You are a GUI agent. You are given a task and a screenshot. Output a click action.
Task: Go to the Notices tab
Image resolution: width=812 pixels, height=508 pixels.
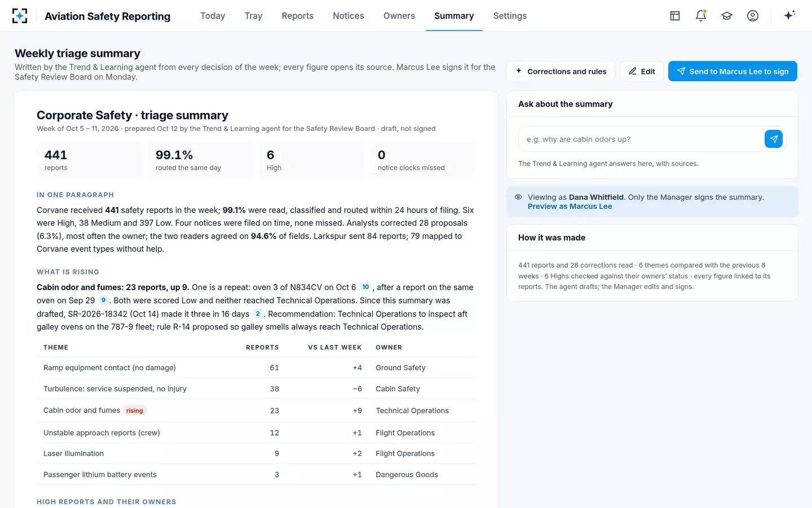(348, 16)
